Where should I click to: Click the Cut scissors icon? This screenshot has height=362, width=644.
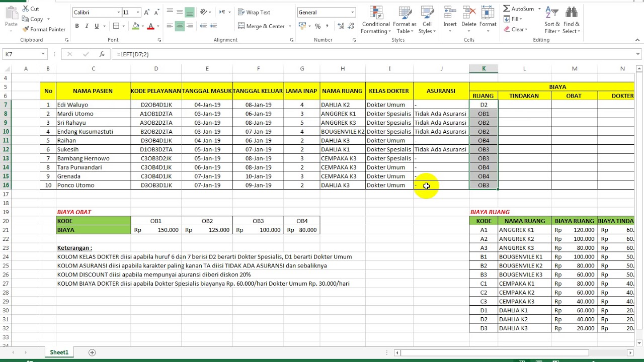click(x=25, y=9)
